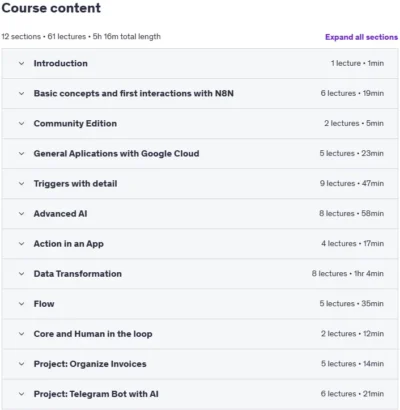
Task: Open chevron beside Action in an App
Action: pyautogui.click(x=21, y=244)
